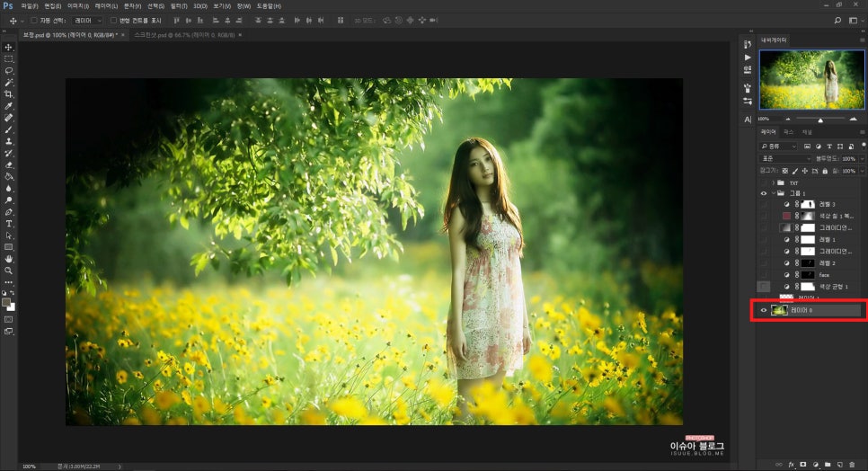Select the Path Selection tool

8,235
